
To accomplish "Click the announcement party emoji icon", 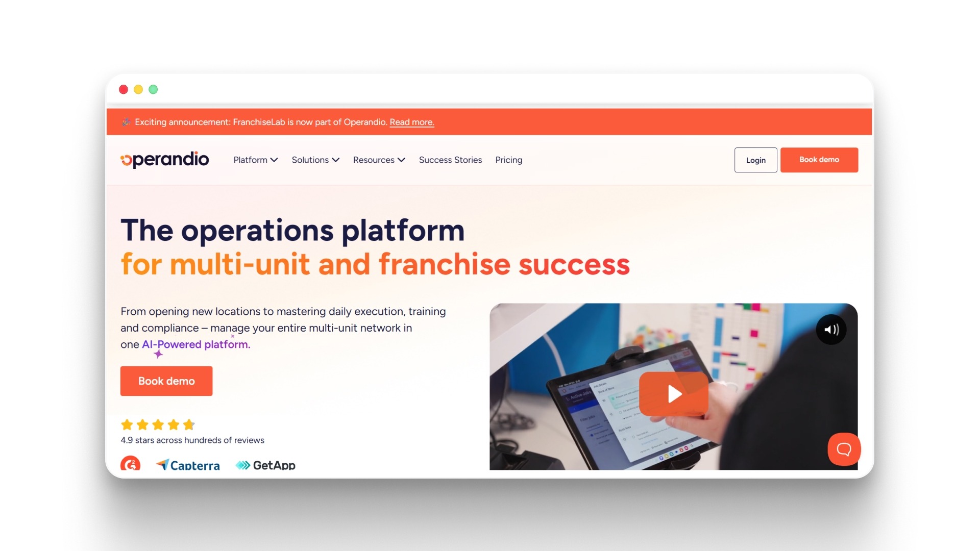I will point(126,122).
